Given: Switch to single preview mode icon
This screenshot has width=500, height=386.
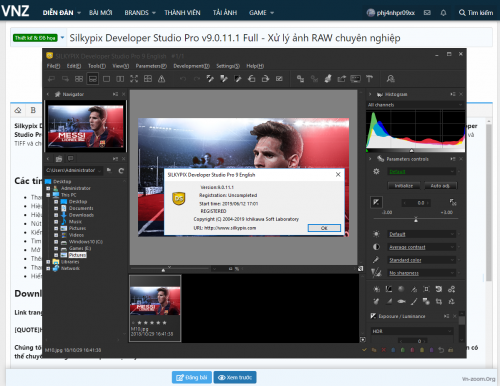Looking at the screenshot, I should (x=106, y=79).
